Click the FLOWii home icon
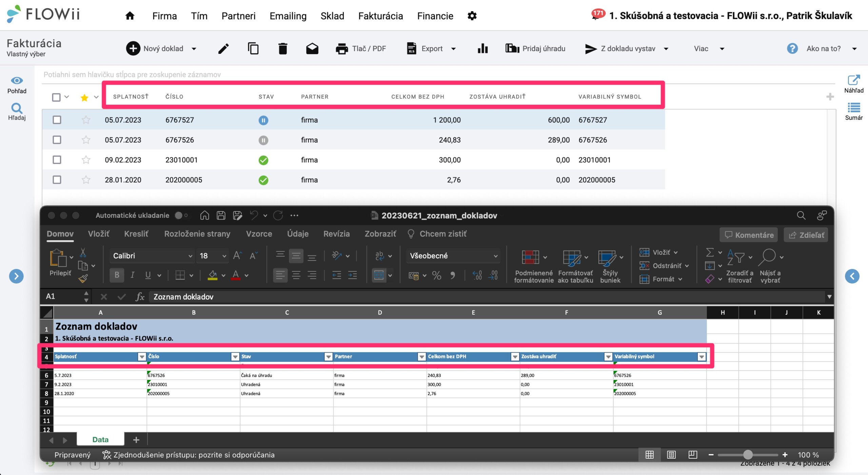The height and width of the screenshot is (475, 868). tap(130, 16)
